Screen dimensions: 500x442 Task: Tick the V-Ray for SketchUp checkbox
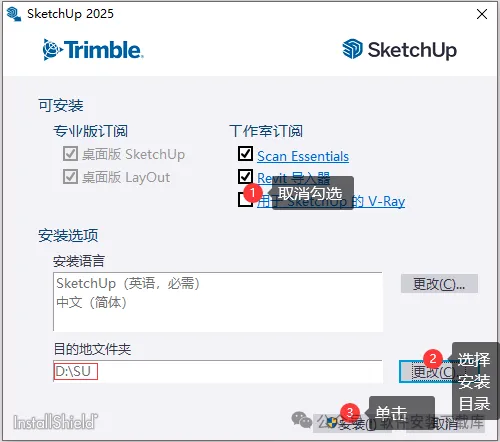pos(245,200)
